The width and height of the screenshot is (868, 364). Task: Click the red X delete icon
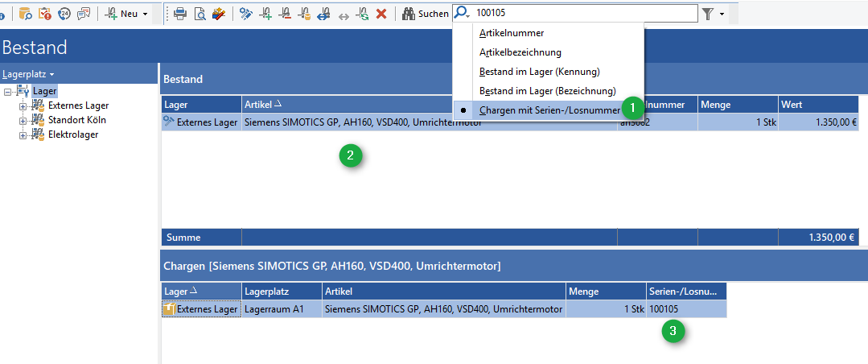pos(381,14)
